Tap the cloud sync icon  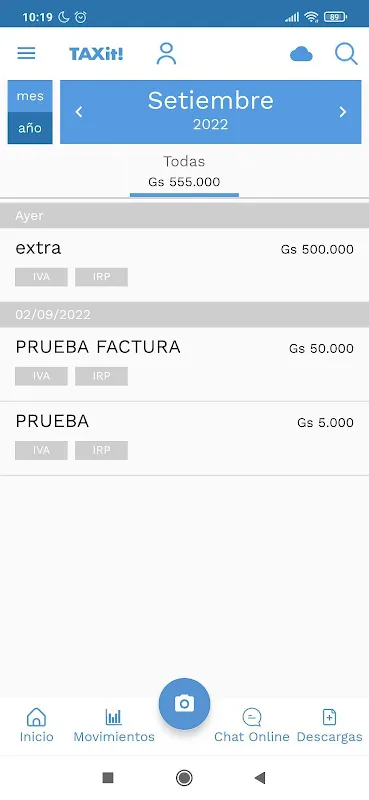pos(301,54)
